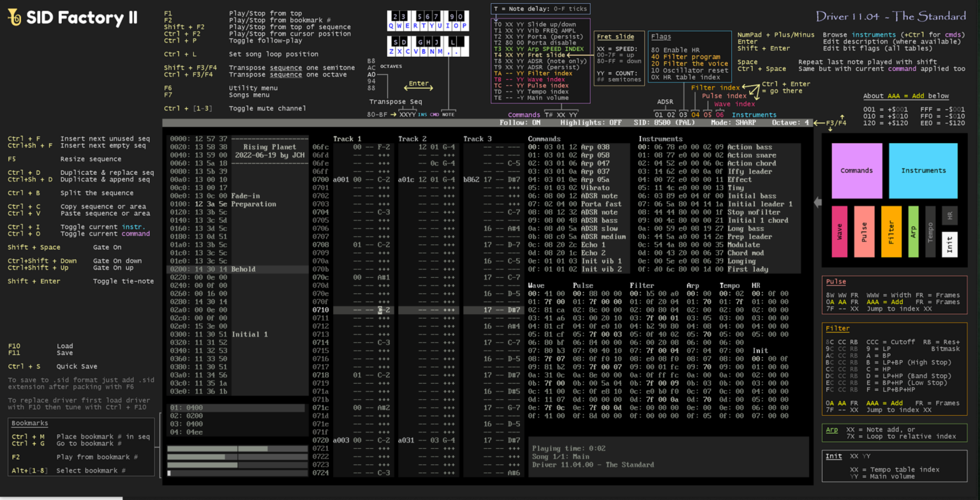The width and height of the screenshot is (980, 500).
Task: Select command 0c Echo 1
Action: click(579, 245)
